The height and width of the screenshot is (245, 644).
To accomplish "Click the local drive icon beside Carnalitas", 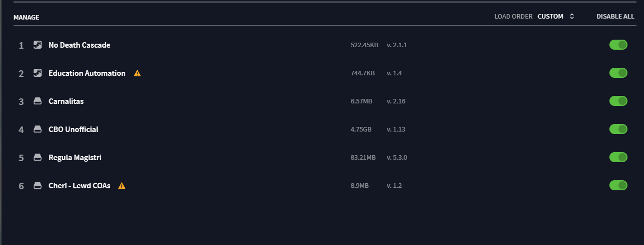I will tap(38, 101).
